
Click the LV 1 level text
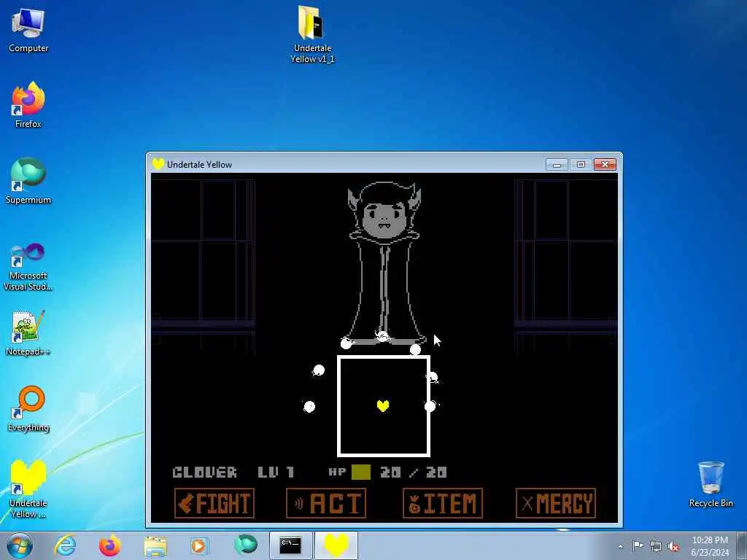pyautogui.click(x=276, y=472)
